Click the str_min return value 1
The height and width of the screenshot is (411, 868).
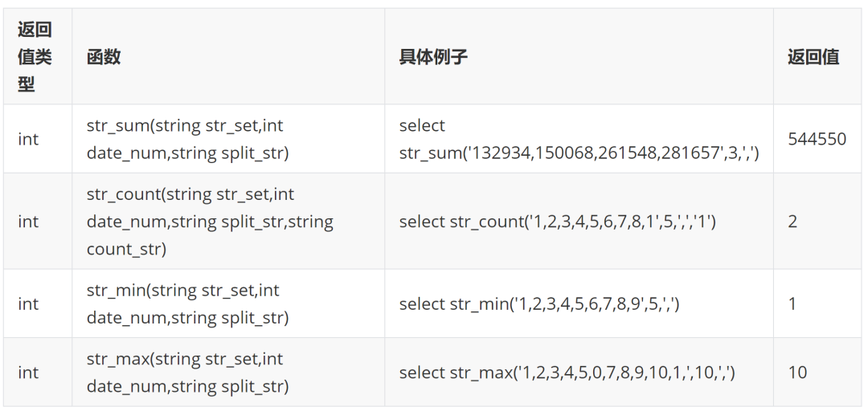(792, 304)
